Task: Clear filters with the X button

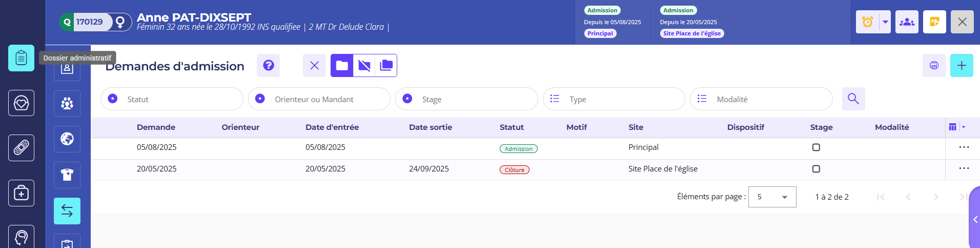Action: [x=314, y=66]
